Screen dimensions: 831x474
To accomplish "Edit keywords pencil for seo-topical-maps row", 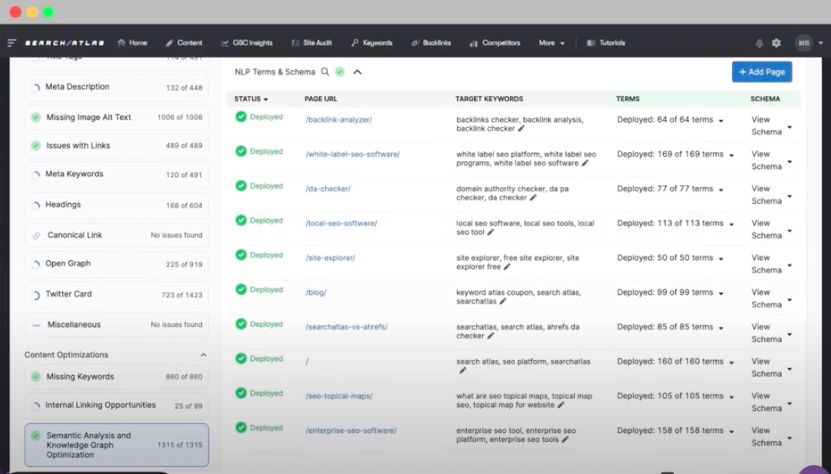I will pos(561,405).
